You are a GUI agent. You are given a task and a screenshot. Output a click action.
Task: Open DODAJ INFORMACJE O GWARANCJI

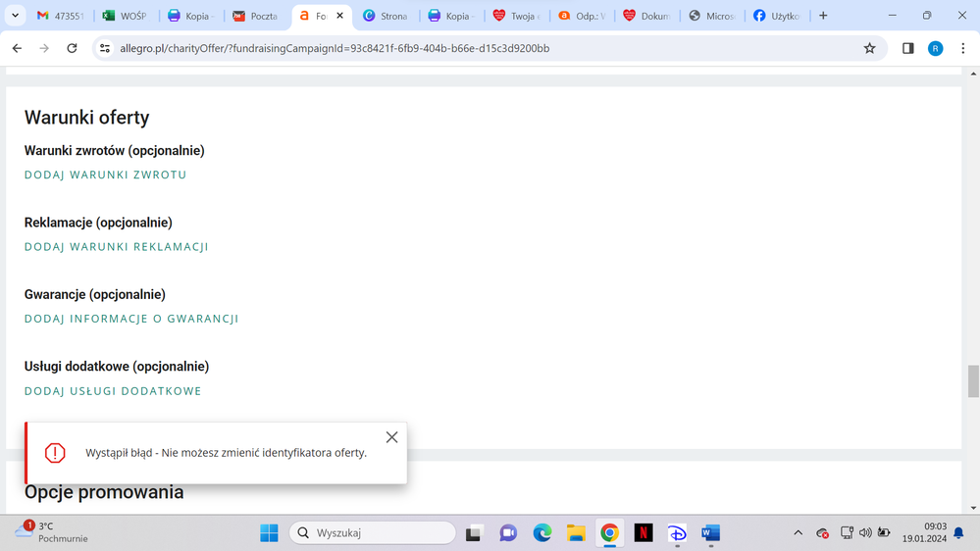coord(131,319)
